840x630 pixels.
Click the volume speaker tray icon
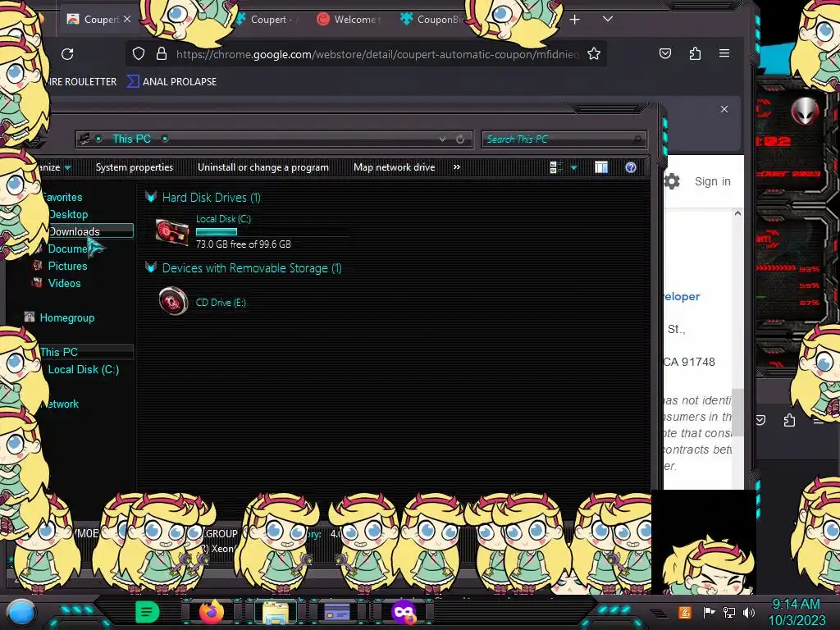749,612
